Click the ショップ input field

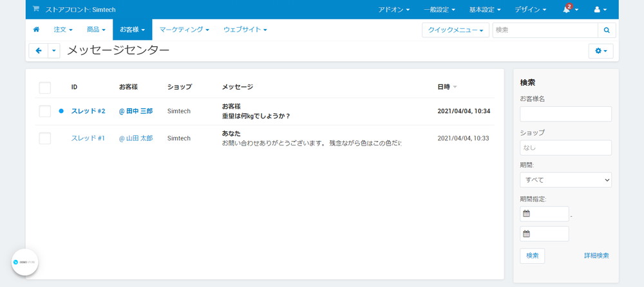[x=565, y=147]
